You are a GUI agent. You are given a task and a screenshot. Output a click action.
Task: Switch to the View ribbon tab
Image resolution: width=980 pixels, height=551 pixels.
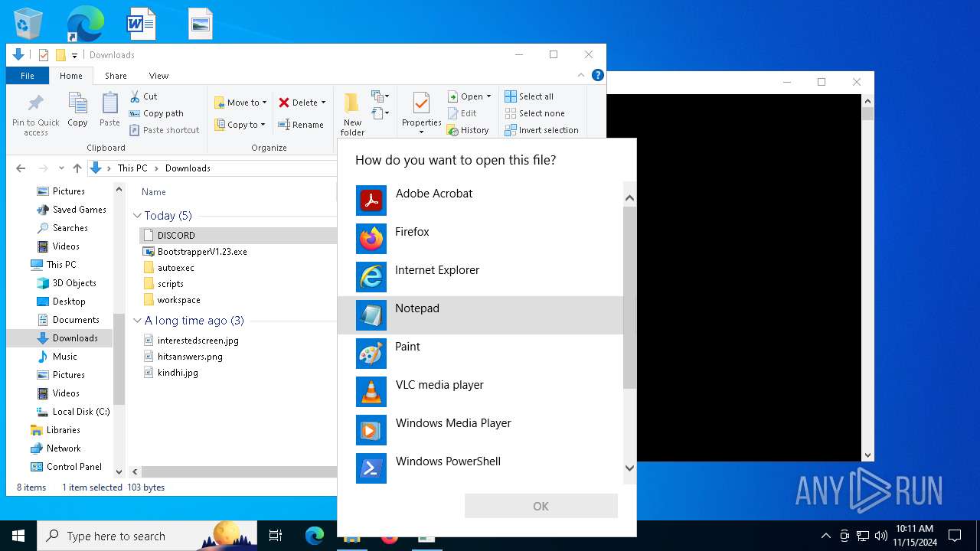(158, 76)
